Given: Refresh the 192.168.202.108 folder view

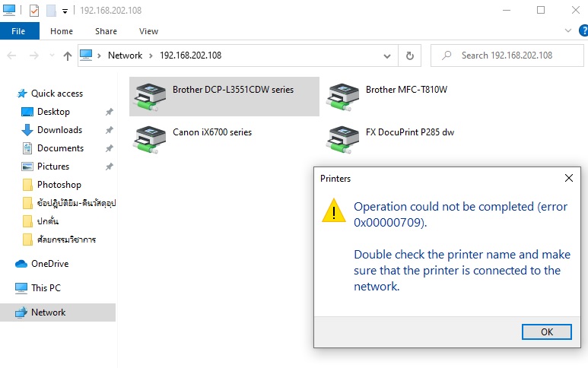Looking at the screenshot, I should click(410, 56).
